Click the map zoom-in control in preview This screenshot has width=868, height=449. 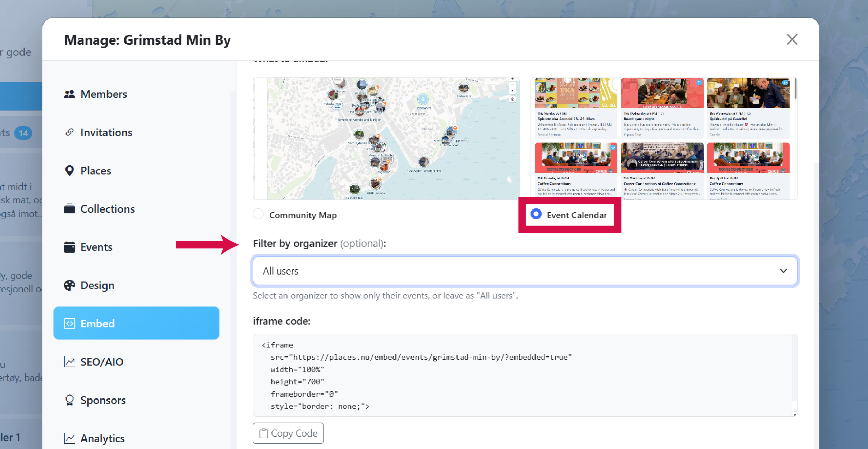pos(512,79)
